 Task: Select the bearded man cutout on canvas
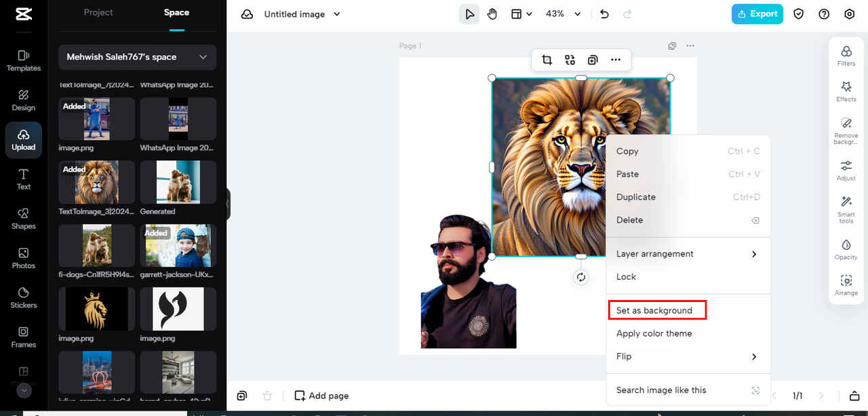pyautogui.click(x=468, y=282)
